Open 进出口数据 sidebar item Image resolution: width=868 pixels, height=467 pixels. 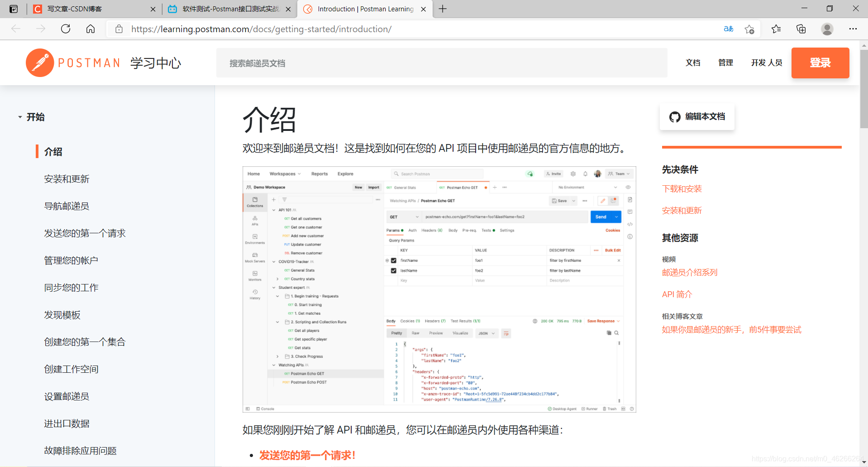67,424
